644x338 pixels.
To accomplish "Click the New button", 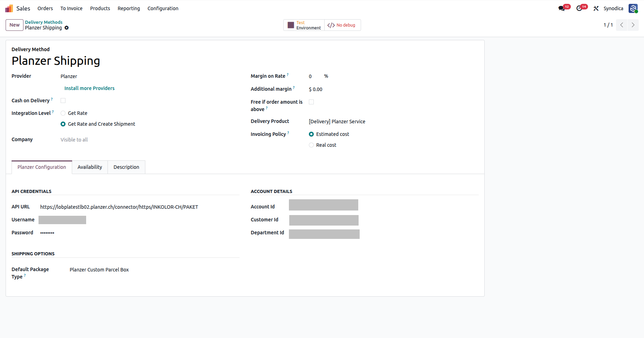I will [14, 25].
